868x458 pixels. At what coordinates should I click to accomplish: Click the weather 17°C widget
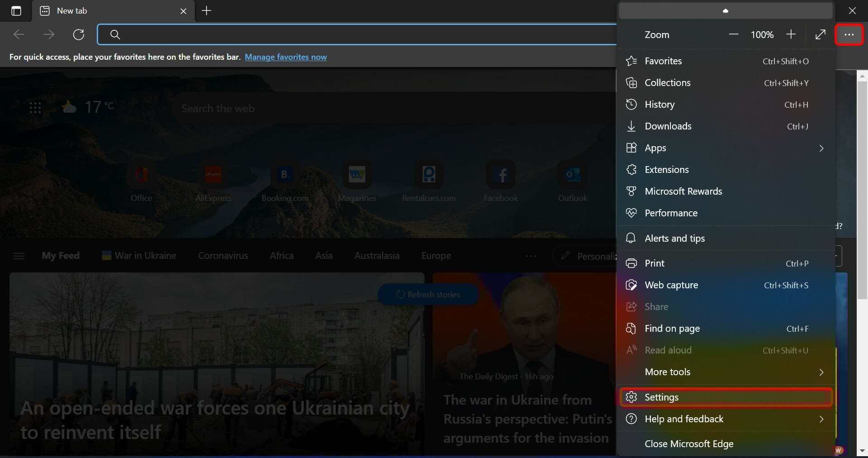pyautogui.click(x=88, y=107)
